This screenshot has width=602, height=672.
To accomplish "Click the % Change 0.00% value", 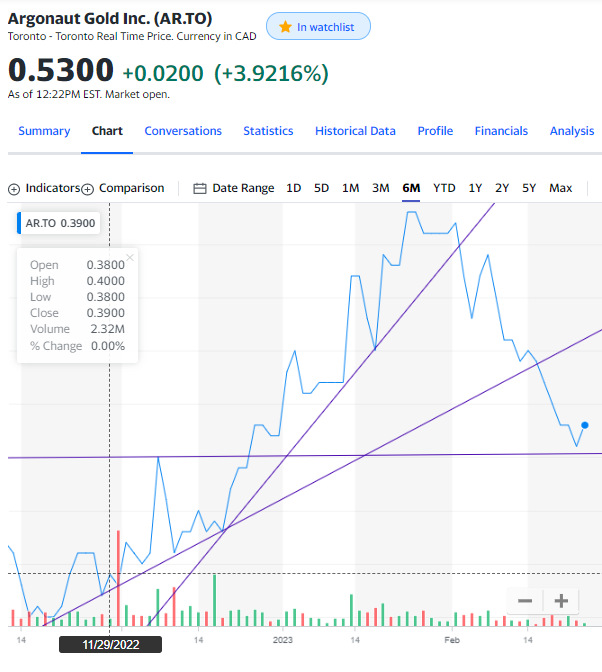I will pyautogui.click(x=108, y=346).
